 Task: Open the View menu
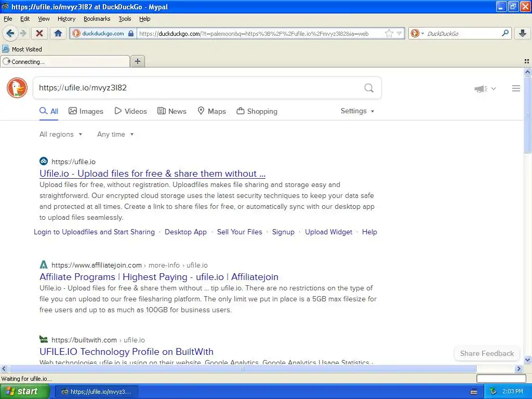(x=44, y=19)
